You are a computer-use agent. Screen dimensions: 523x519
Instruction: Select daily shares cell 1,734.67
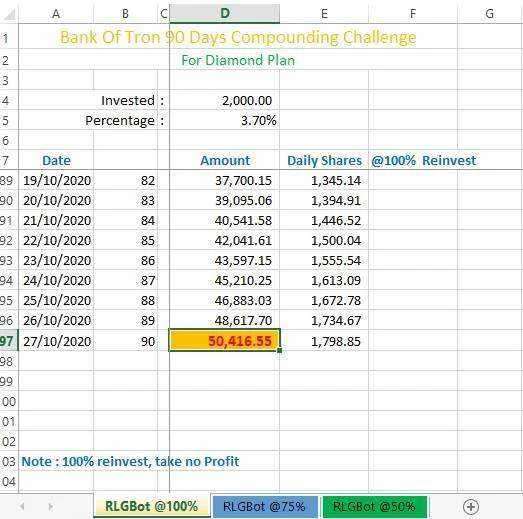[324, 321]
